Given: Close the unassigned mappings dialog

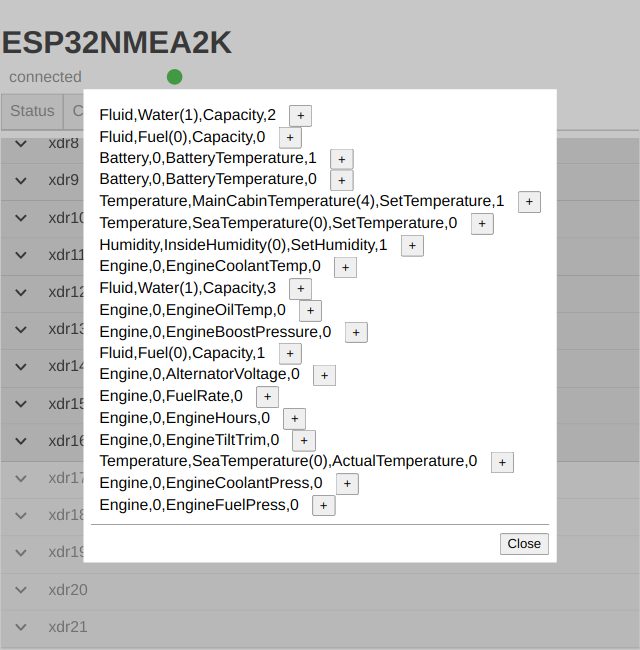Looking at the screenshot, I should [x=524, y=544].
